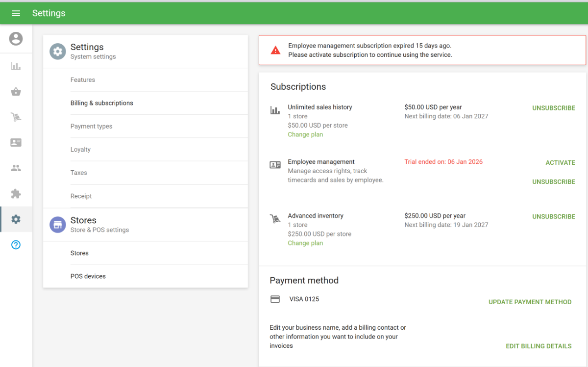Open the hamburger navigation menu

click(16, 13)
